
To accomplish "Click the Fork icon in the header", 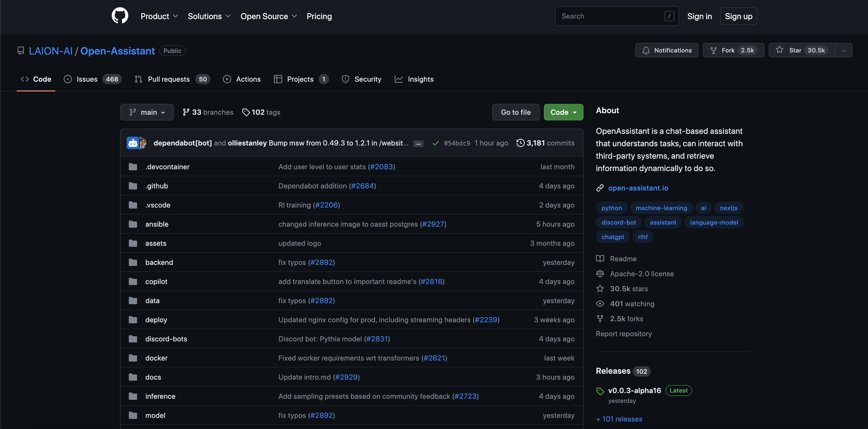I will (x=713, y=50).
